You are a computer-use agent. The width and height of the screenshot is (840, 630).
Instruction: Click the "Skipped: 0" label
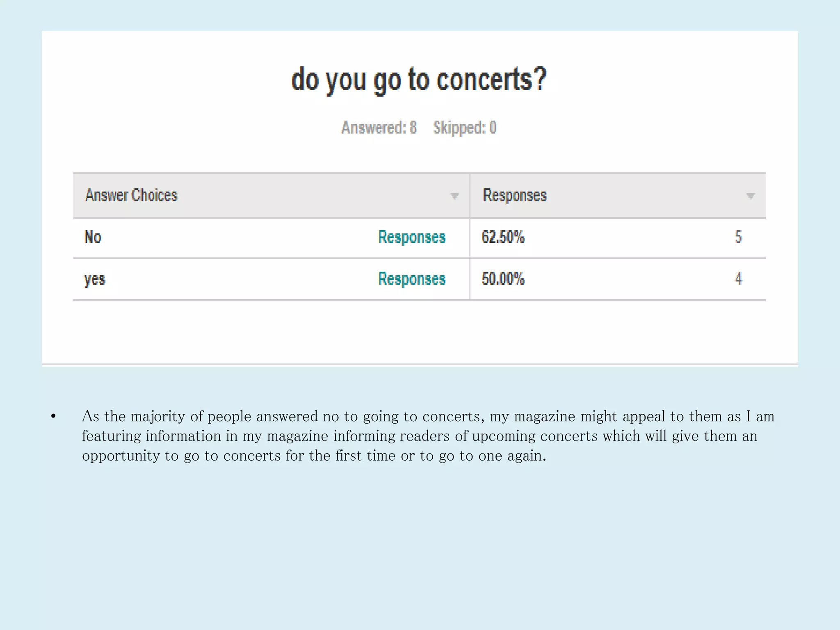465,128
